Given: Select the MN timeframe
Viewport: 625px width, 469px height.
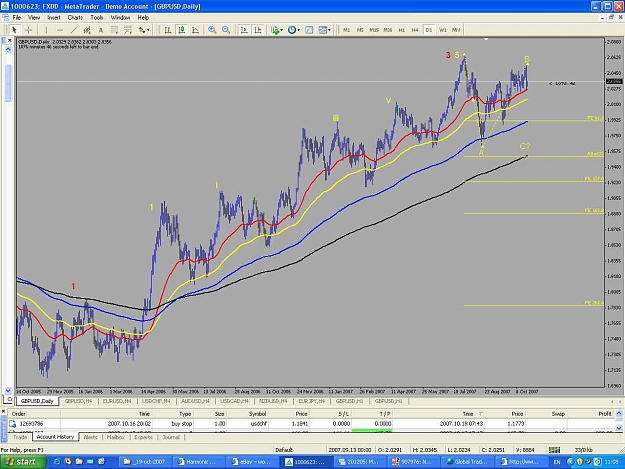Looking at the screenshot, I should pos(456,30).
